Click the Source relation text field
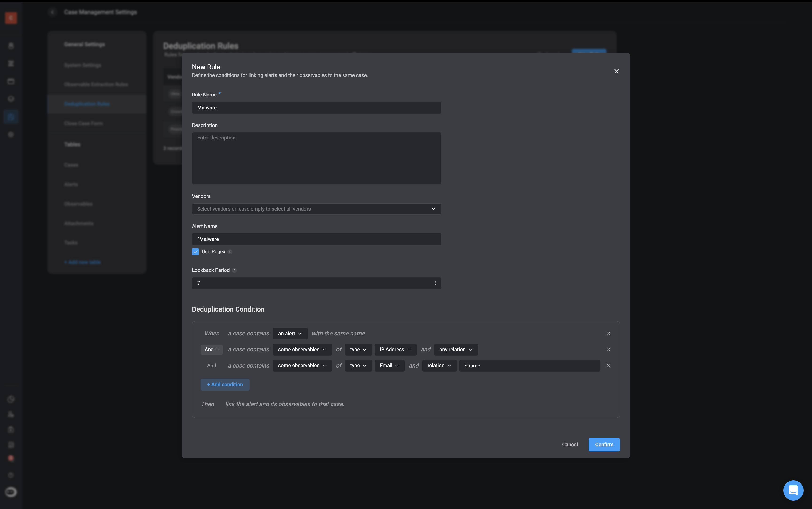 click(x=529, y=366)
